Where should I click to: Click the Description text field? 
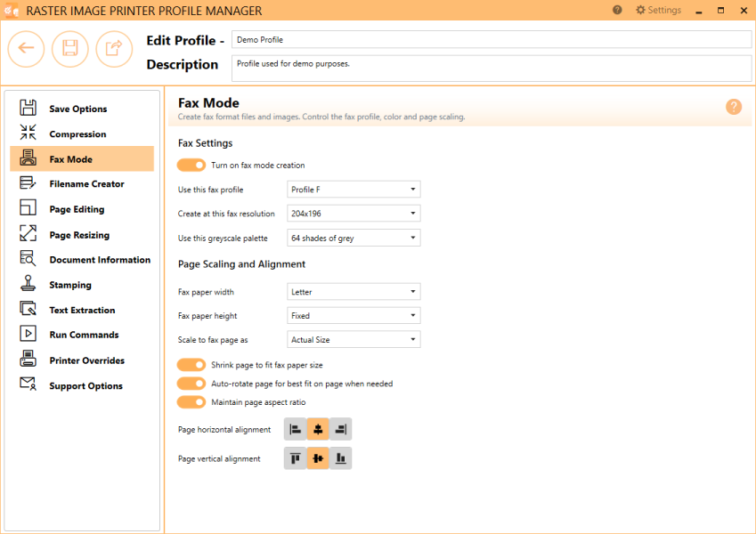click(x=492, y=68)
